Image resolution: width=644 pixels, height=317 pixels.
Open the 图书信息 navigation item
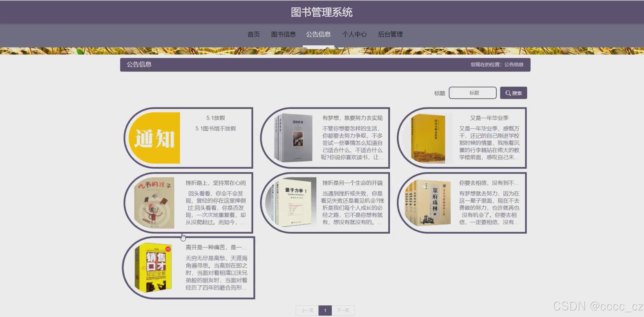pyautogui.click(x=283, y=34)
